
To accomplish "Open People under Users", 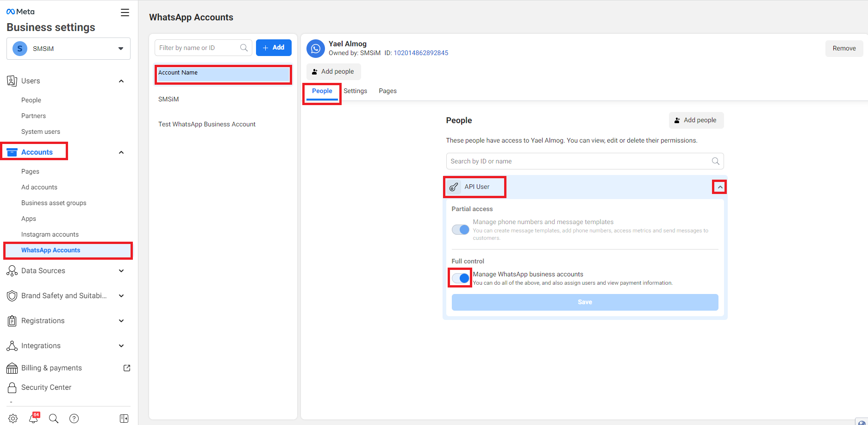I will coord(31,100).
